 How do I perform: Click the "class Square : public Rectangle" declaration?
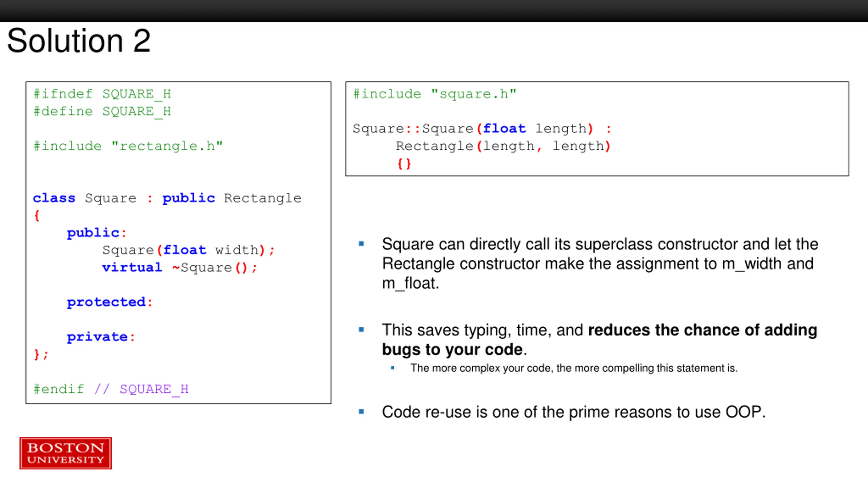pyautogui.click(x=167, y=198)
